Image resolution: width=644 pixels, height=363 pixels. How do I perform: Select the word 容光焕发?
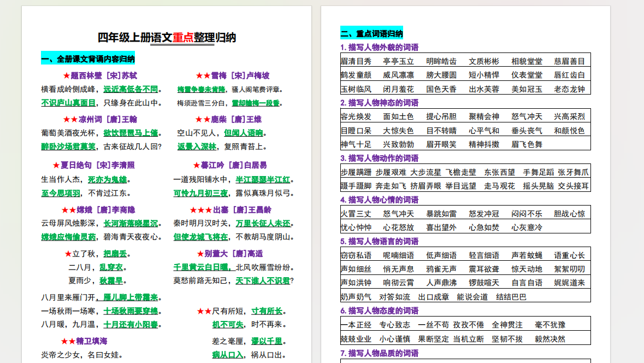click(356, 117)
